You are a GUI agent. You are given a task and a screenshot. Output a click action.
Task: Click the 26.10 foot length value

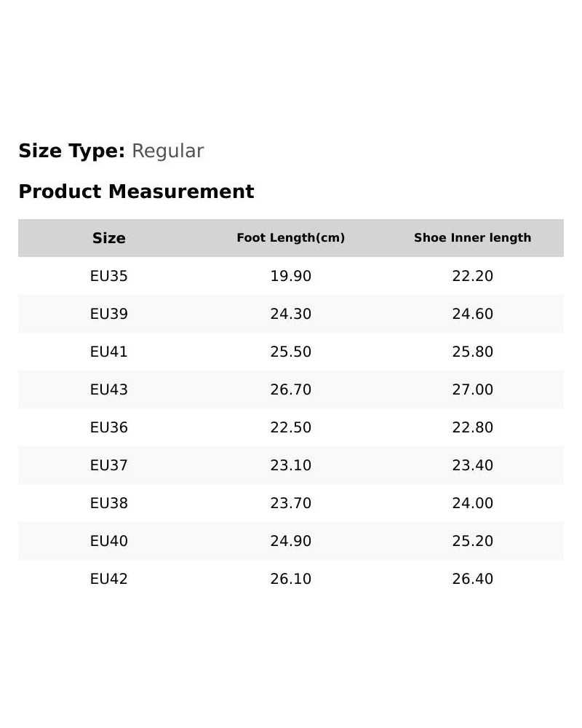290,579
